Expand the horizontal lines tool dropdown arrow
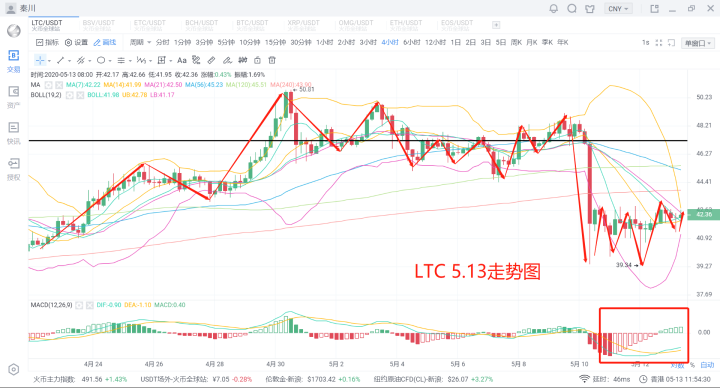The image size is (720, 388). [x=130, y=61]
